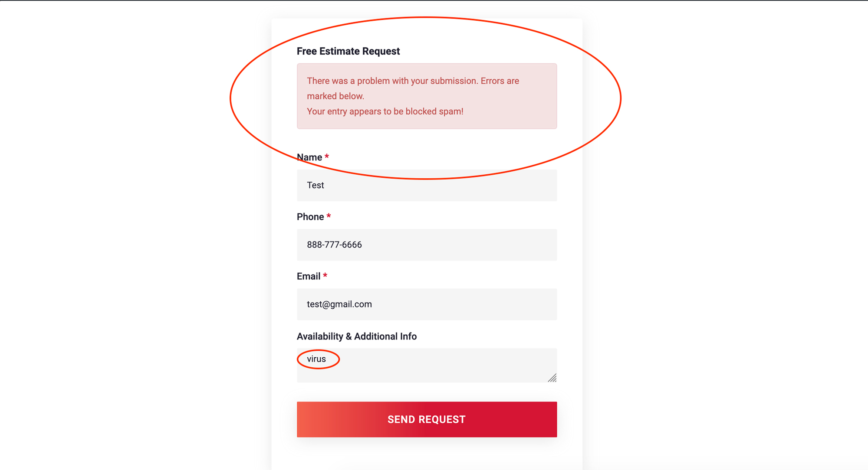Click the entered name 'Test'
The image size is (868, 470).
click(316, 186)
